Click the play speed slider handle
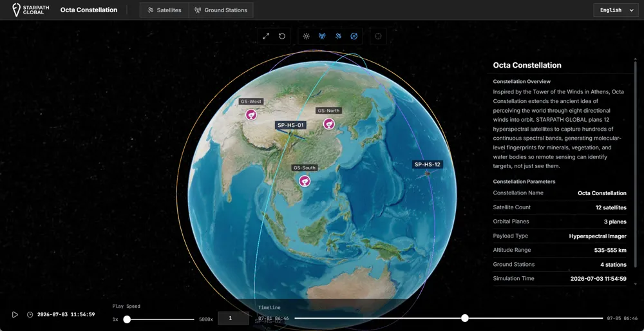644x331 pixels. pyautogui.click(x=127, y=319)
